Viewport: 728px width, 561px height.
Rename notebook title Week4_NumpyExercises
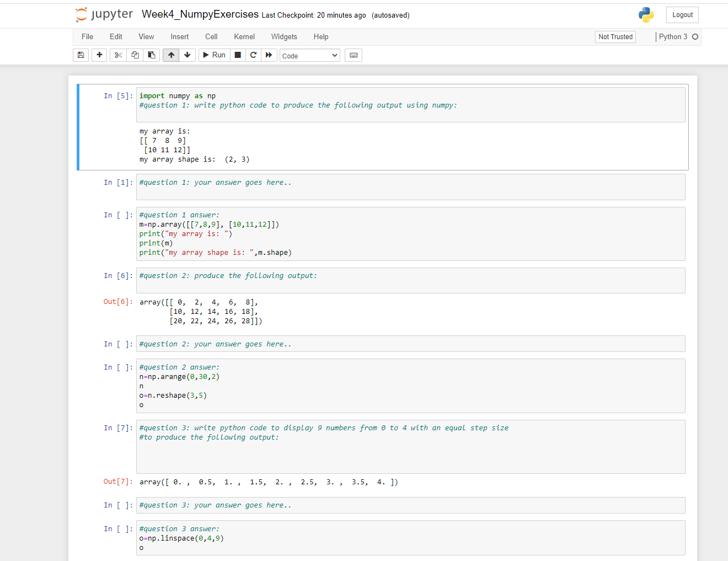pos(200,14)
